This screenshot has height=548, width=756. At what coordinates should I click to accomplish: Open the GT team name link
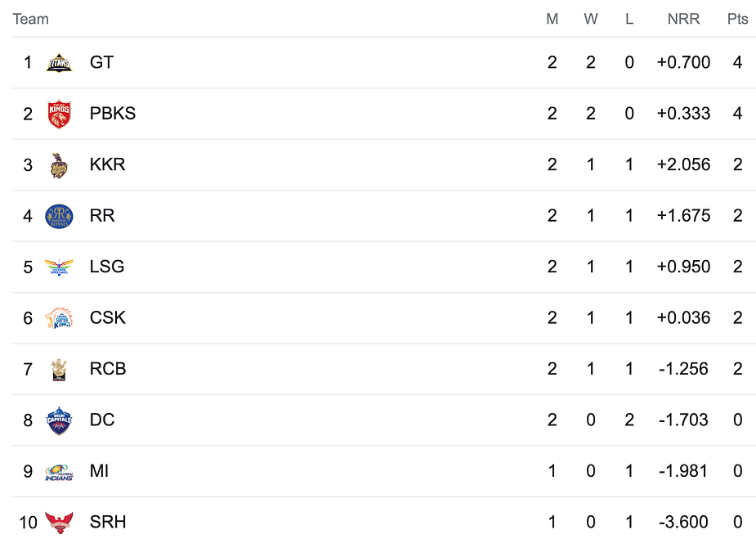(x=101, y=62)
